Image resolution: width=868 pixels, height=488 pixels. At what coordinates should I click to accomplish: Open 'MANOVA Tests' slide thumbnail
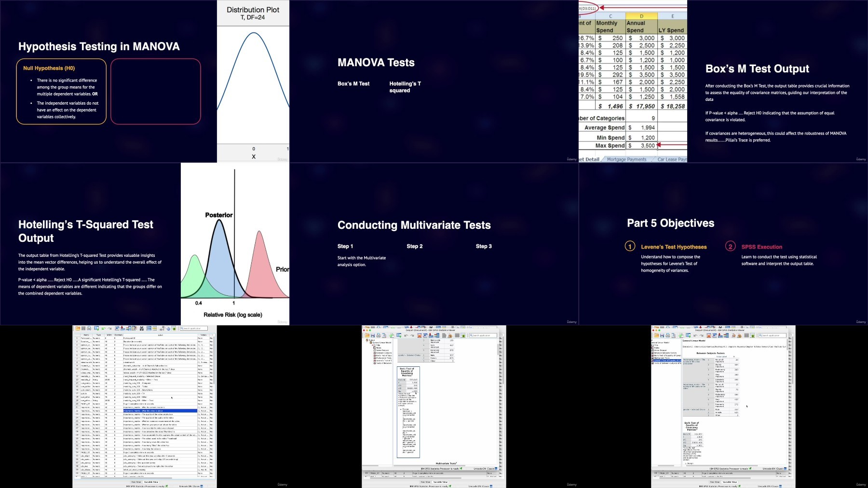[x=434, y=81]
